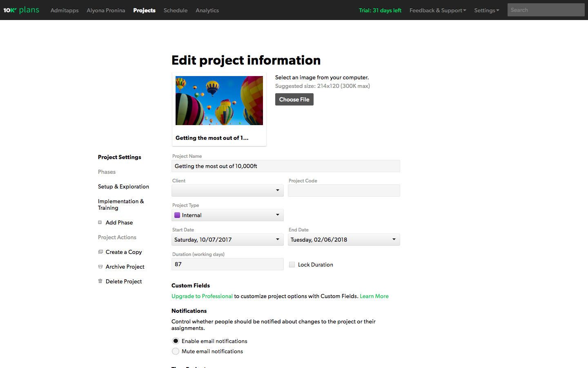Click the 10K plans logo
588x368 pixels.
point(21,10)
